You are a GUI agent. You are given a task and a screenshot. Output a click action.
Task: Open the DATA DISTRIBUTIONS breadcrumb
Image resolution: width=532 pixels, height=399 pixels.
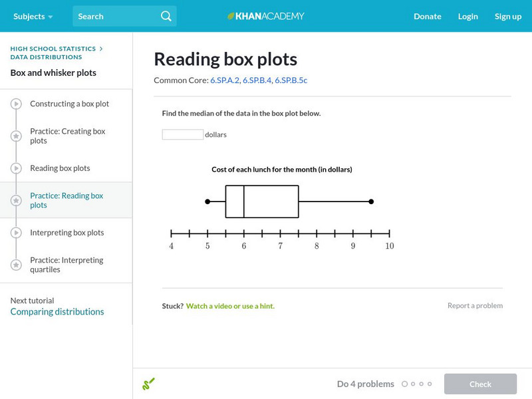[x=45, y=57]
